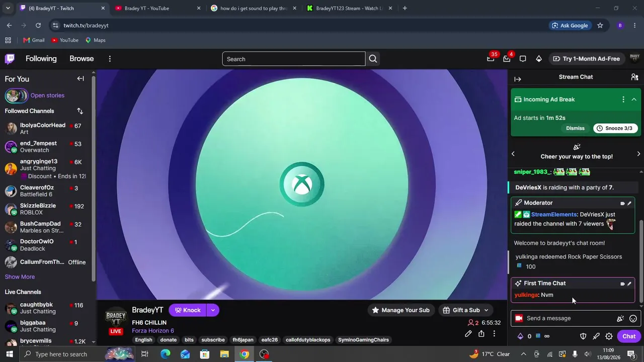
Task: Open the Chrome apps grid icon
Action: [8, 40]
